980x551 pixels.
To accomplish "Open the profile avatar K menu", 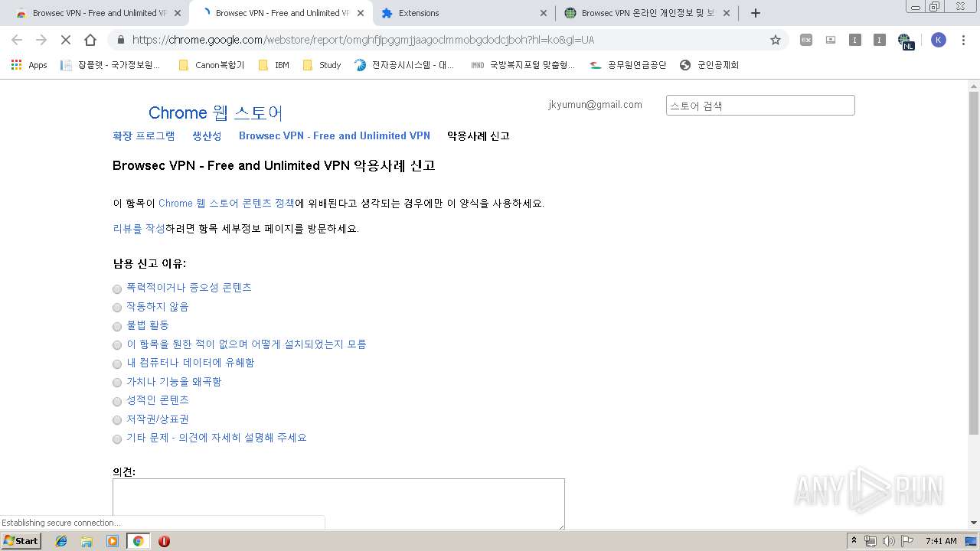I will pos(939,40).
